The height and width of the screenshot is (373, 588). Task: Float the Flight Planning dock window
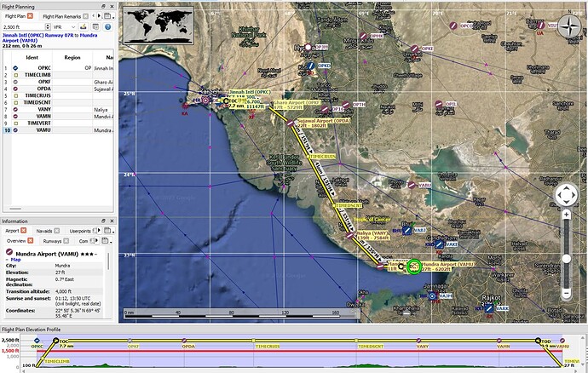click(103, 6)
